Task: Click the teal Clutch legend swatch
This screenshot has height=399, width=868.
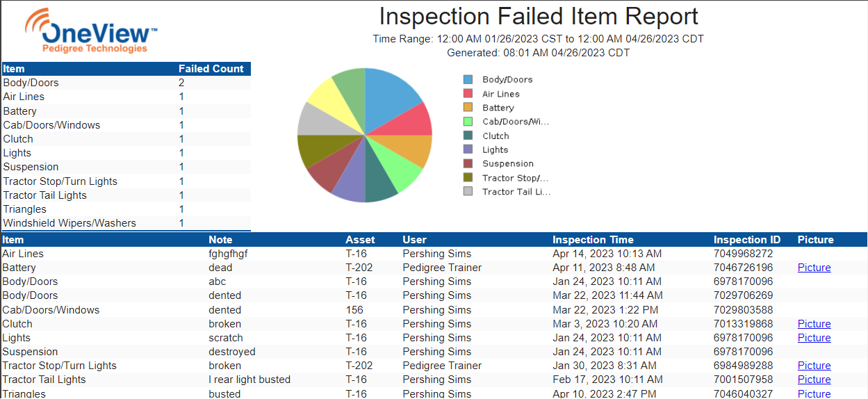Action: pyautogui.click(x=468, y=136)
